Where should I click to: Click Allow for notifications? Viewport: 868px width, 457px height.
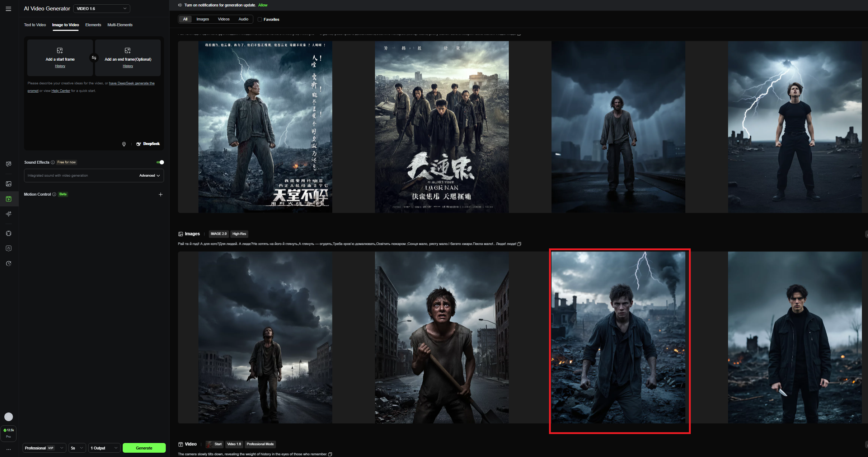[263, 5]
